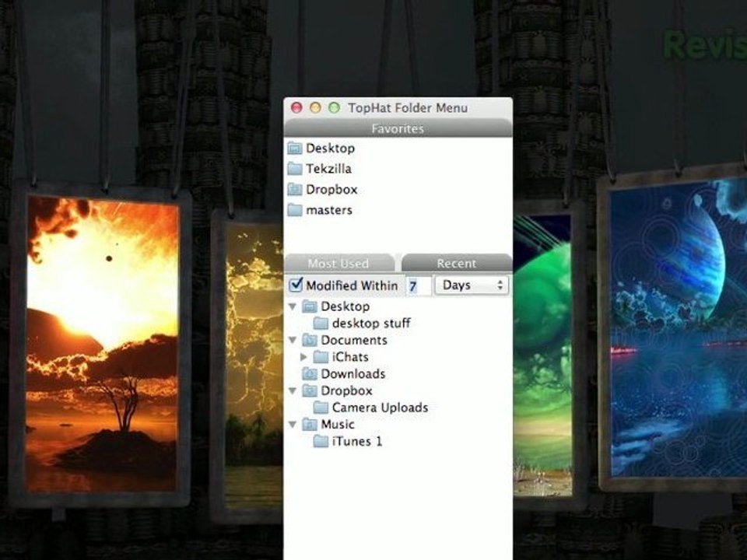Click the iChats folder icon
The width and height of the screenshot is (747, 560).
pos(321,357)
